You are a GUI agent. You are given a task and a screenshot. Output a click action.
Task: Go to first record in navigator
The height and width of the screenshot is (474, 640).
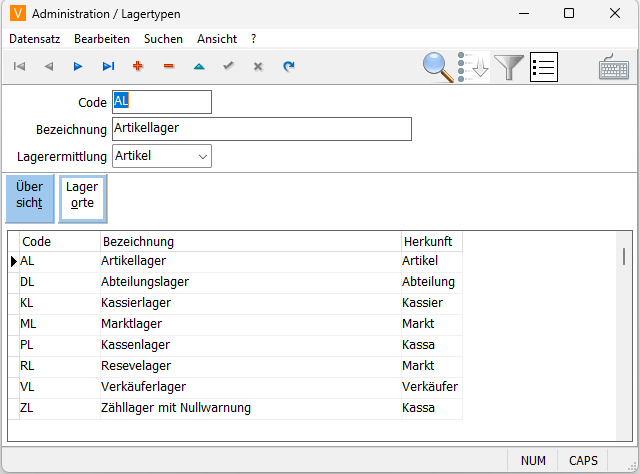[19, 66]
